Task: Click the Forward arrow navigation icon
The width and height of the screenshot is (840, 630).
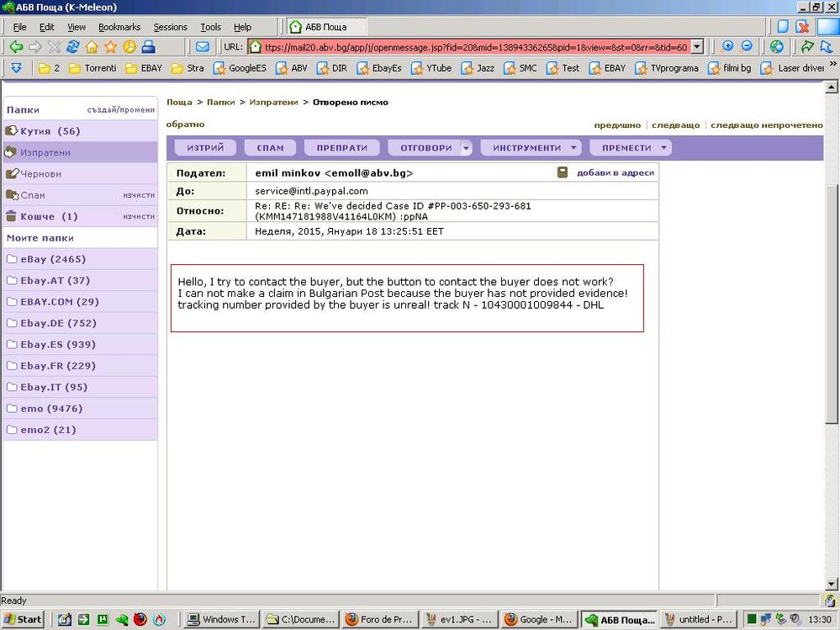Action: tap(34, 47)
